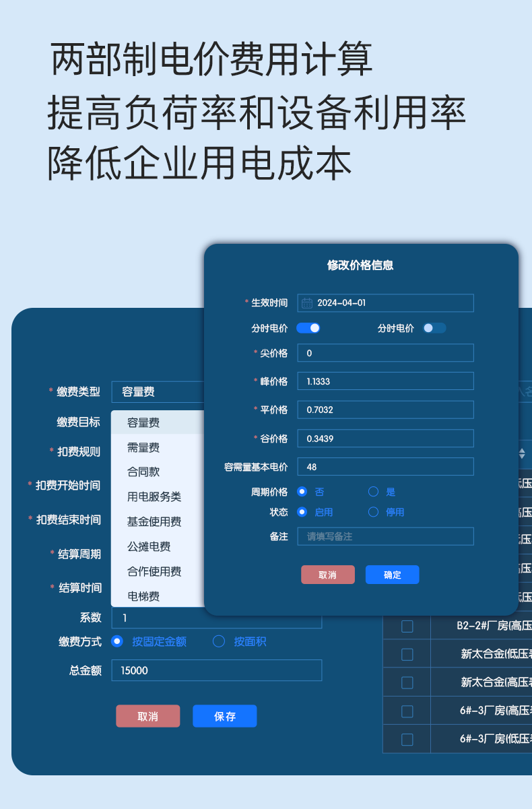Open the 缴费类型 combo box

point(158,391)
